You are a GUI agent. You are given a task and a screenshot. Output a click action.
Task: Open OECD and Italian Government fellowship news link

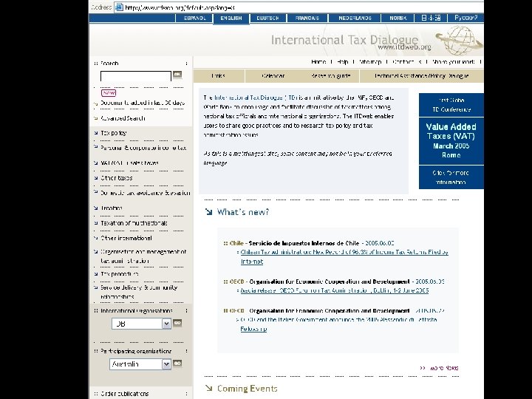tap(338, 324)
